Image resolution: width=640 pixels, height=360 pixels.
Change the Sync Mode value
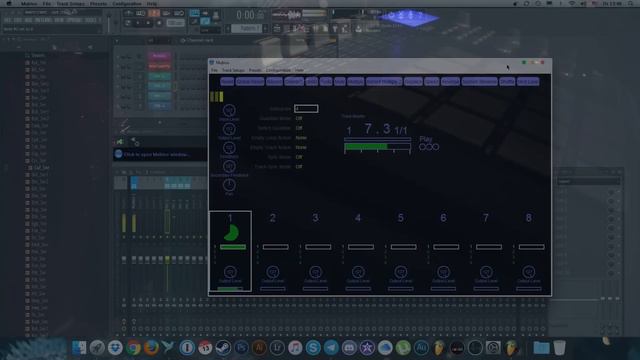click(299, 157)
